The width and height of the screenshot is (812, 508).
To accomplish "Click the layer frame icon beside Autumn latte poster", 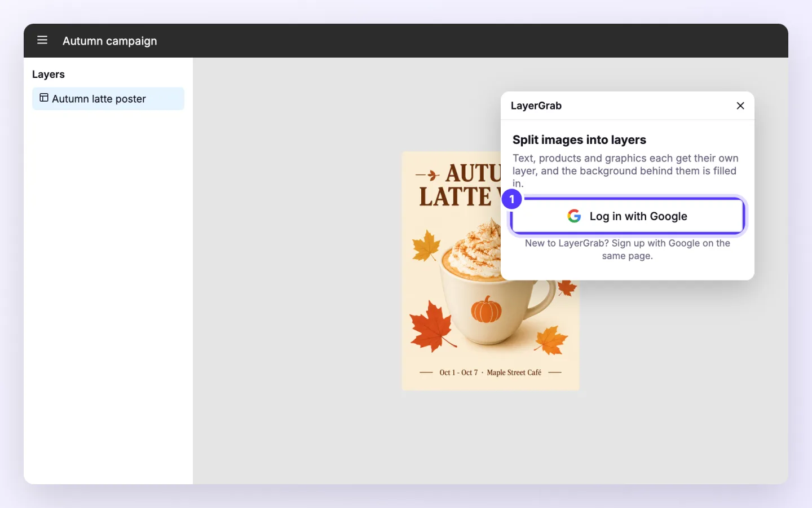I will click(x=44, y=98).
